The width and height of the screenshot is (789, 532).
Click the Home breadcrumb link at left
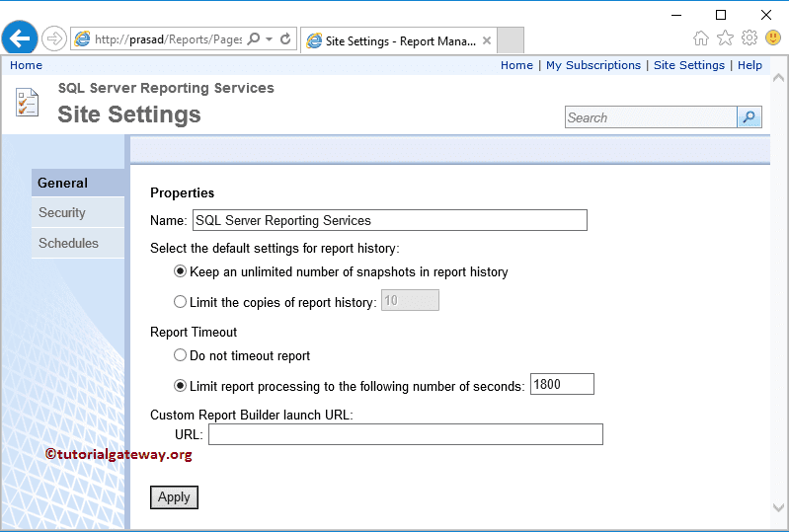coord(26,65)
